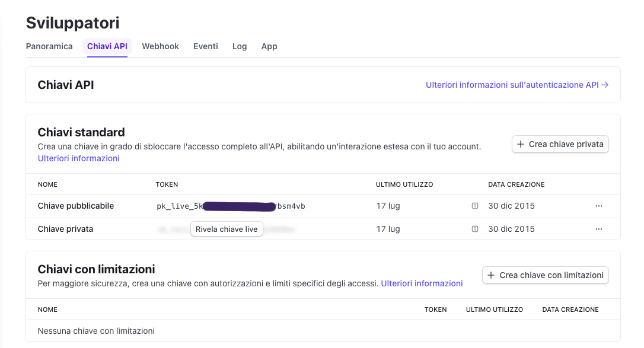Image resolution: width=644 pixels, height=348 pixels.
Task: Click the Chiavi con limitazioni heading
Action: pyautogui.click(x=97, y=269)
